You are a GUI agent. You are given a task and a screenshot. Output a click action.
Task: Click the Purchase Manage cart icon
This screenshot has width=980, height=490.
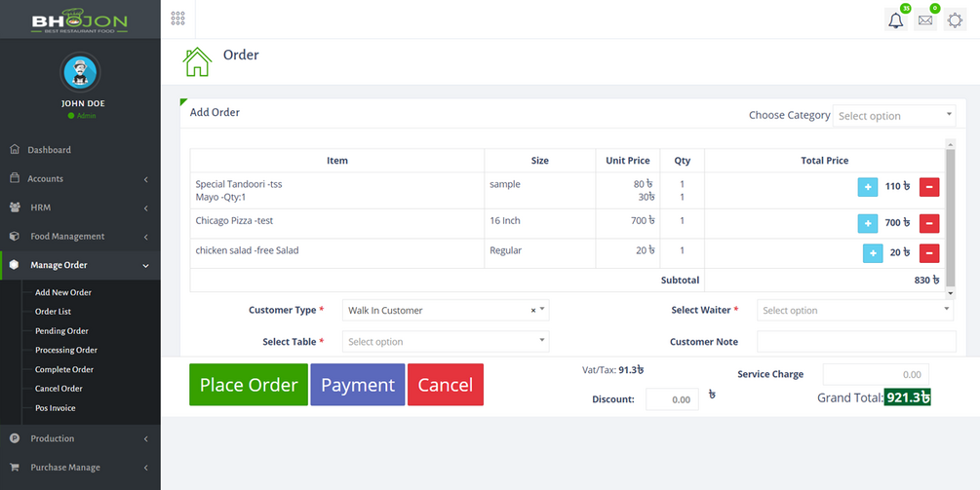[x=15, y=467]
